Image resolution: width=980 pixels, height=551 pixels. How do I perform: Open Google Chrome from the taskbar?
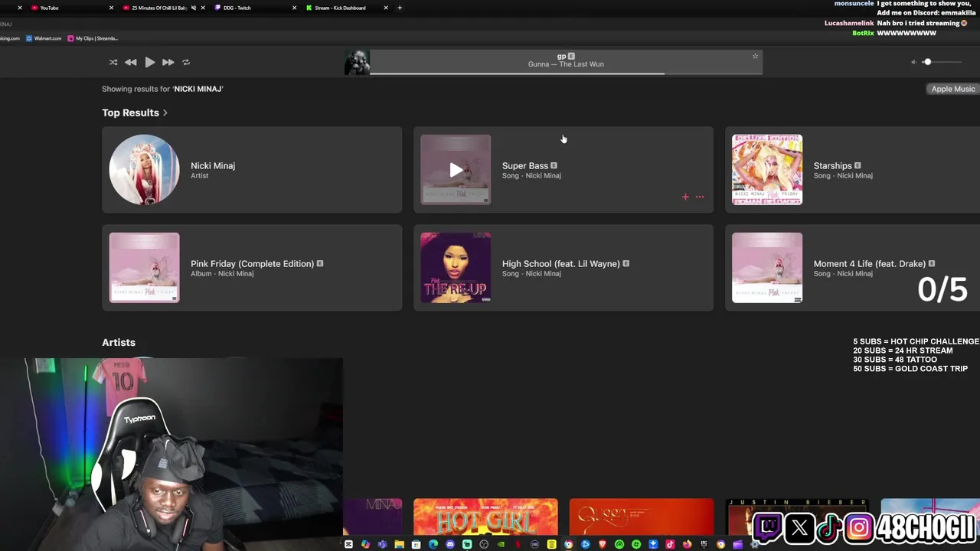(568, 544)
